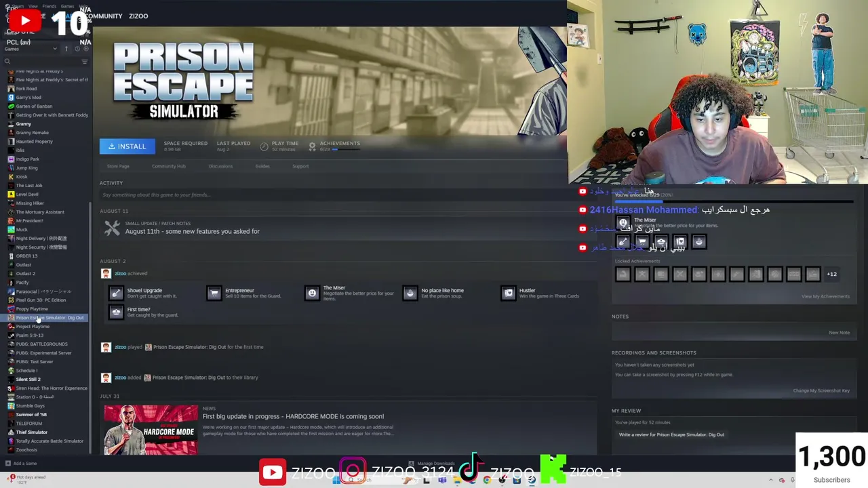Click New Note in Notes section
This screenshot has width=868, height=488.
(839, 332)
